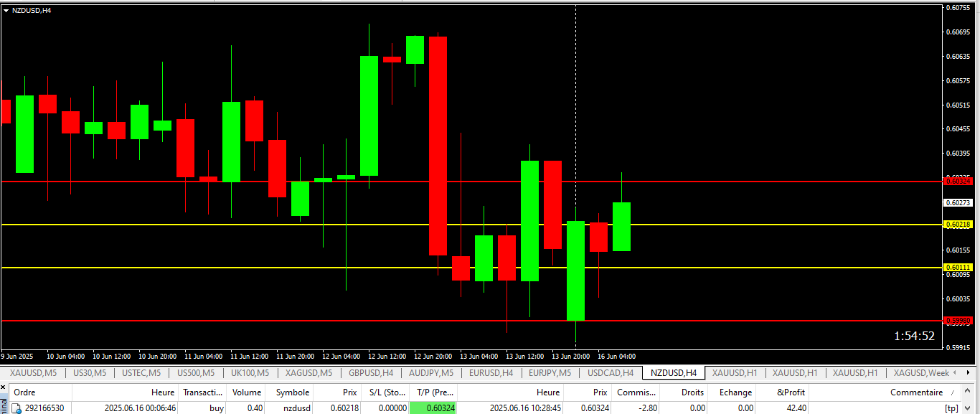Viewport: 980px width, 414px height.
Task: Click the open time 2025.06.16 00:06:46
Action: [x=141, y=408]
